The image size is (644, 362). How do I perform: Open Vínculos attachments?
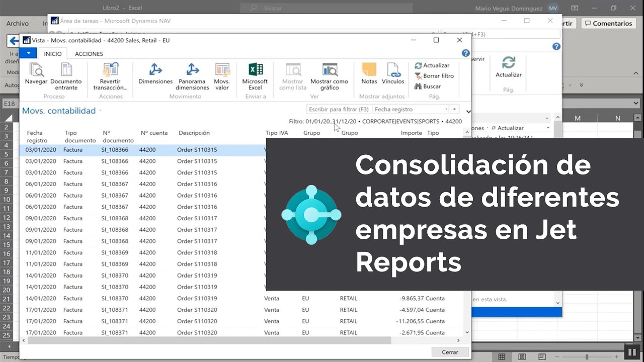(393, 73)
